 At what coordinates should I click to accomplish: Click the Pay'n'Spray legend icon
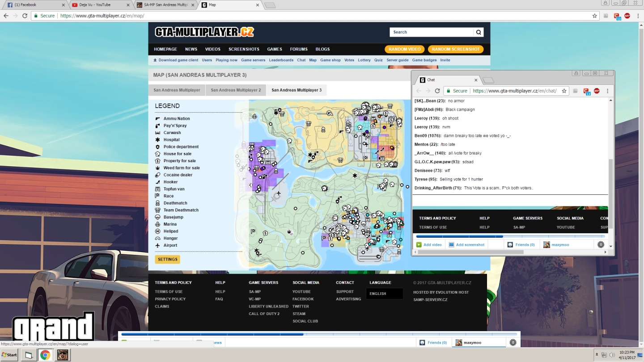pyautogui.click(x=157, y=126)
